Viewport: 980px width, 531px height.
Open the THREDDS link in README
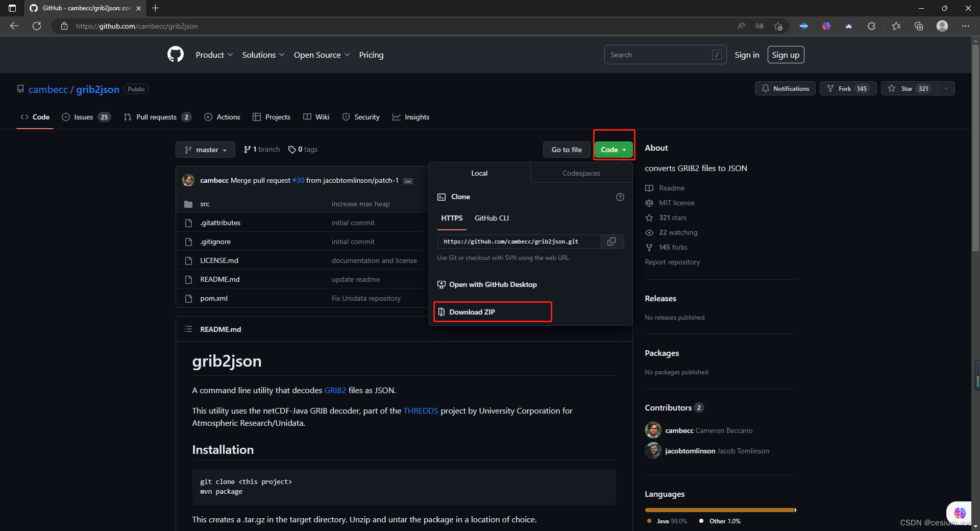click(x=421, y=411)
